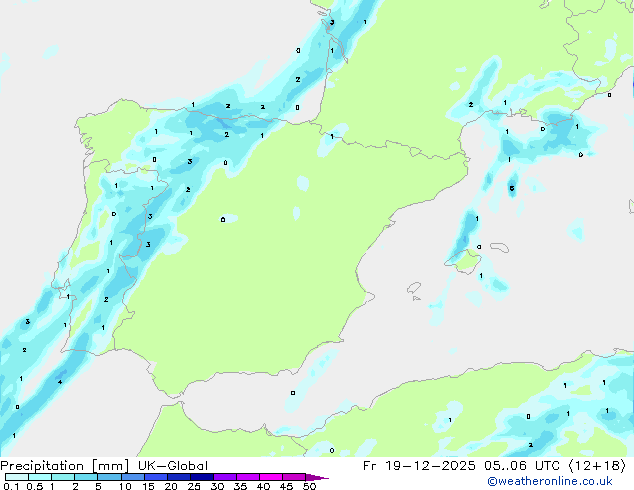Image resolution: width=634 pixels, height=490 pixels.
Task: Click the legend label '30'
Action: 217,486
